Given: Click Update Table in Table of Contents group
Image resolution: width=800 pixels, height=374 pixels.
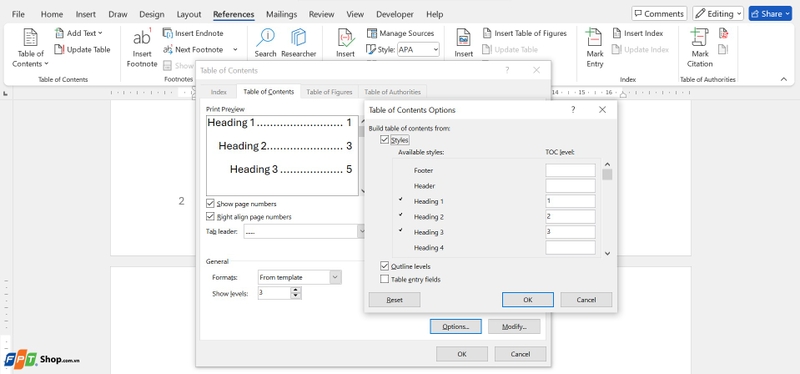Looking at the screenshot, I should tap(82, 49).
